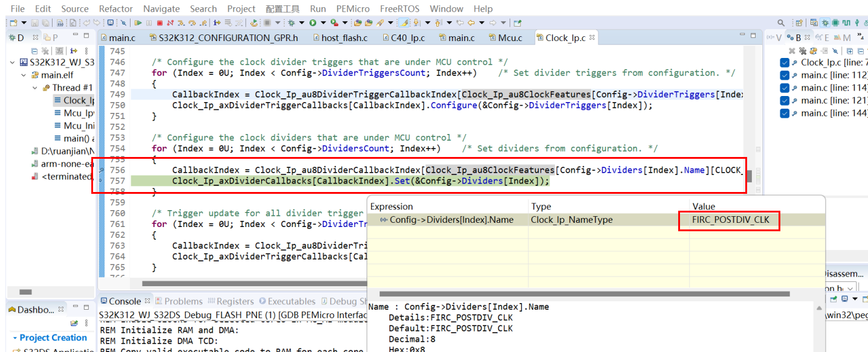Terminate the debug session via red square icon

tap(160, 22)
